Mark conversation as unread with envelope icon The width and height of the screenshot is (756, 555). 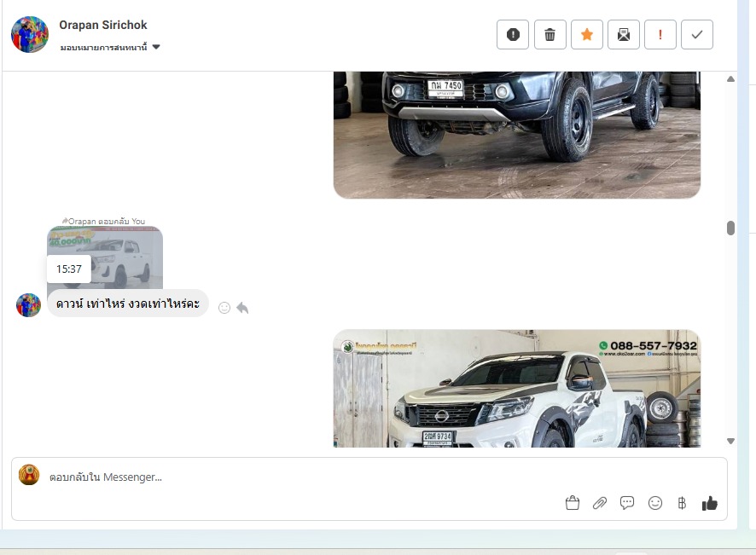coord(624,35)
